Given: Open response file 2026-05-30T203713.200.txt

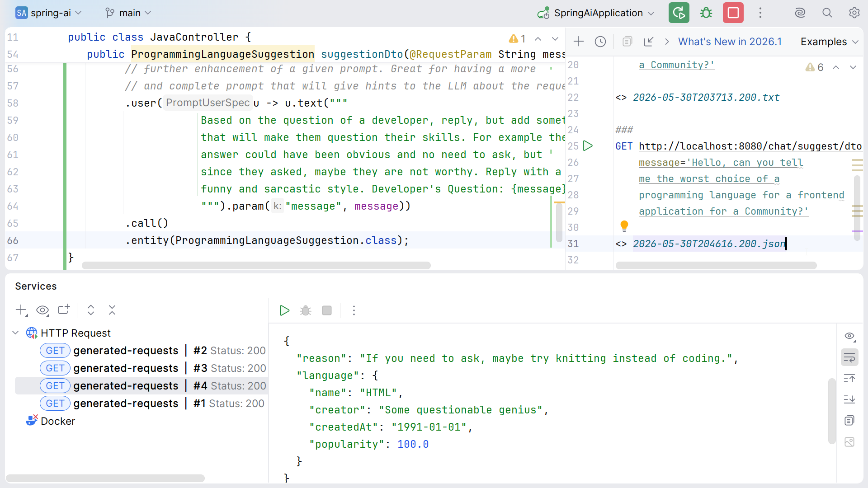Looking at the screenshot, I should (x=706, y=97).
